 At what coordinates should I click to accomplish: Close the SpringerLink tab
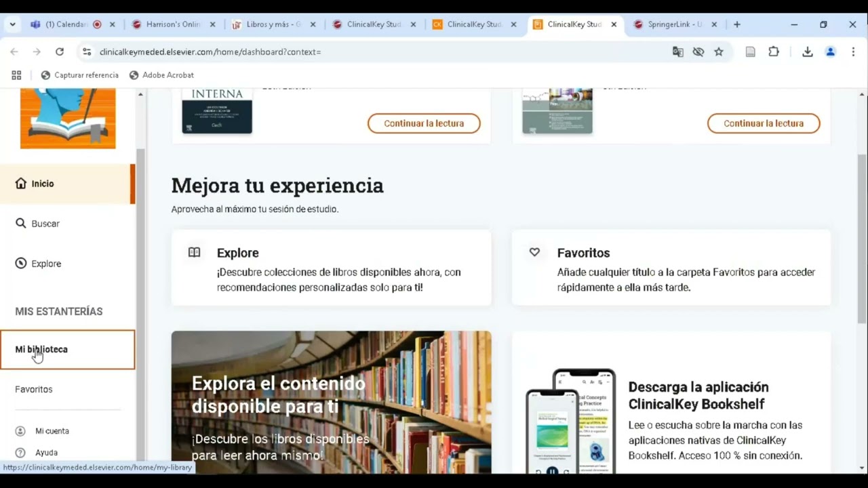click(714, 24)
